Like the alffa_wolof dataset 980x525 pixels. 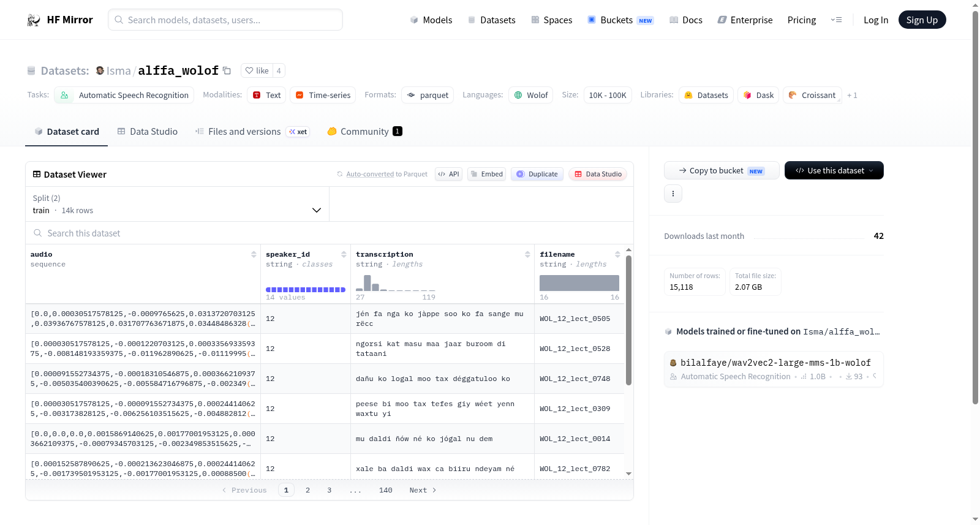point(257,70)
